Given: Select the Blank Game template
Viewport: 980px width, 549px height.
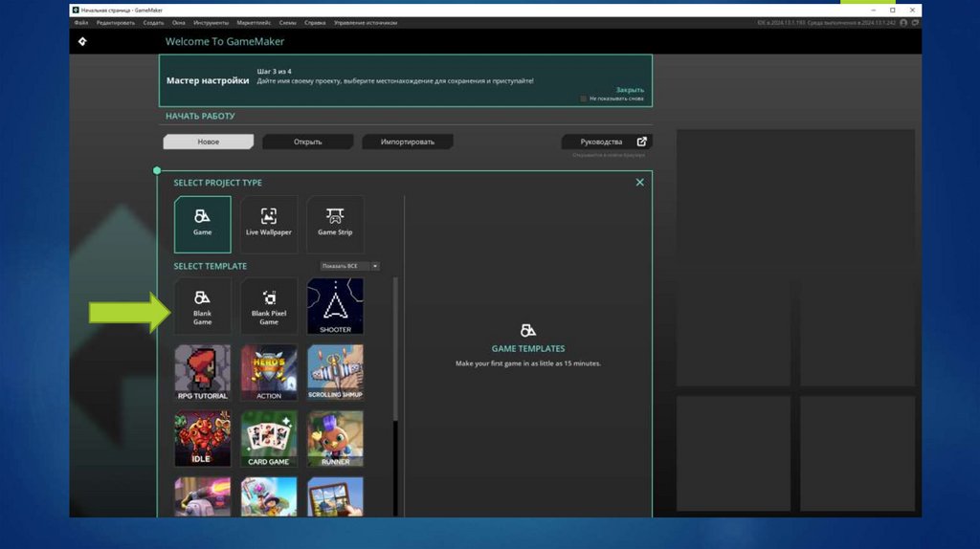Looking at the screenshot, I should [x=202, y=306].
